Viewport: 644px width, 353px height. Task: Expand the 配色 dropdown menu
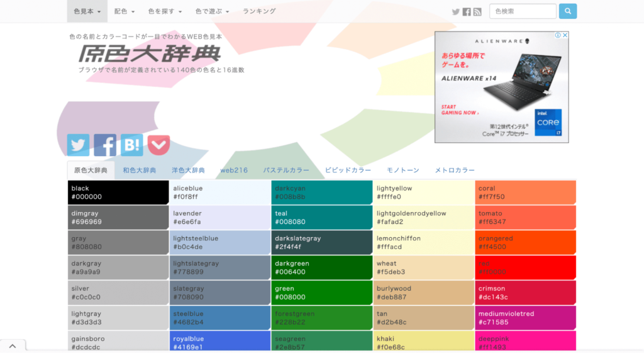click(125, 11)
